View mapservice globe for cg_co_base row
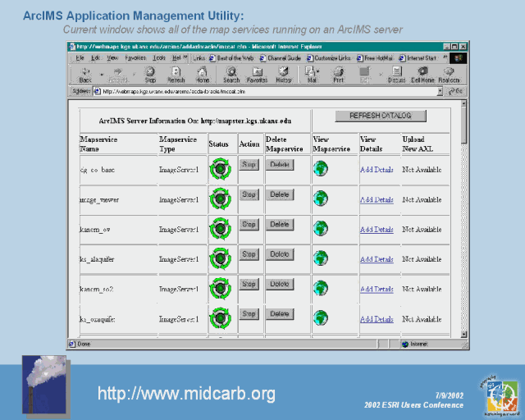This screenshot has width=525, height=420. pos(321,168)
